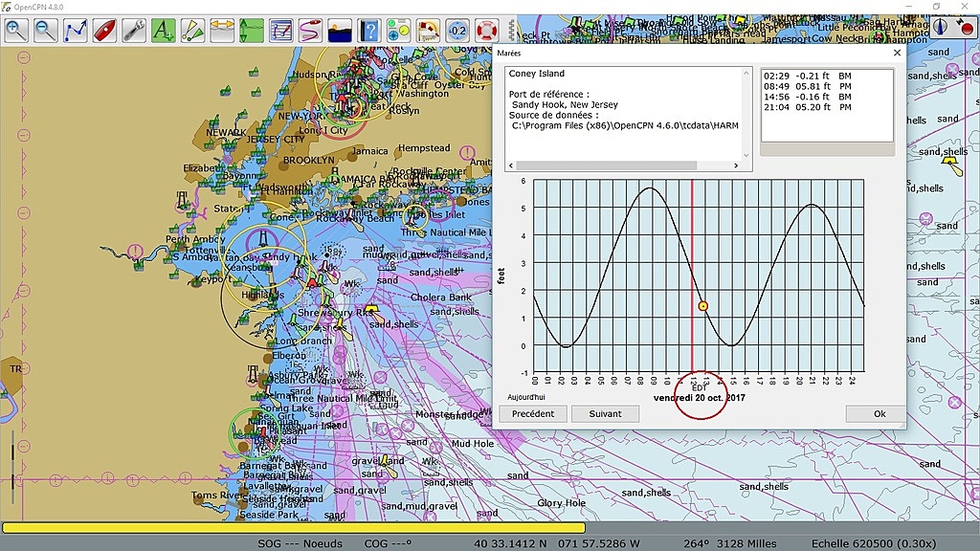Click the Suivant button

(605, 413)
